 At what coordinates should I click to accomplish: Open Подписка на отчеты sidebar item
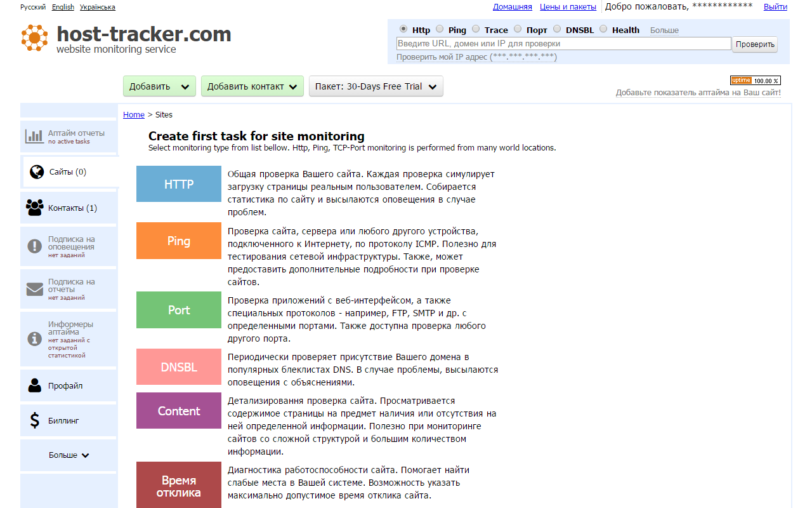(x=69, y=289)
